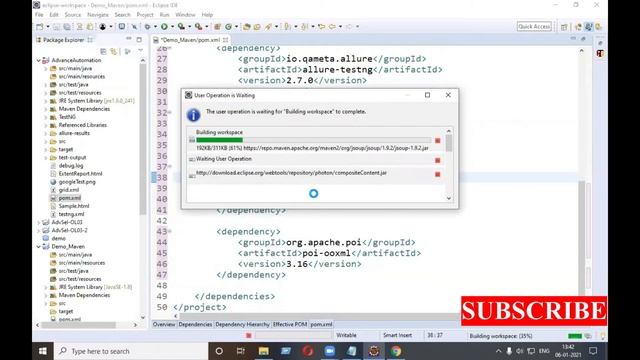Open the Window menu
The width and height of the screenshot is (640, 360).
(185, 15)
